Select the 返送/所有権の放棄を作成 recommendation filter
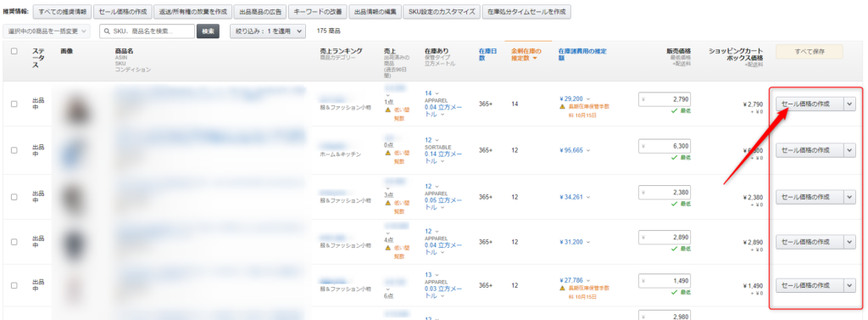Screen dimensions: 868x320 tap(192, 12)
